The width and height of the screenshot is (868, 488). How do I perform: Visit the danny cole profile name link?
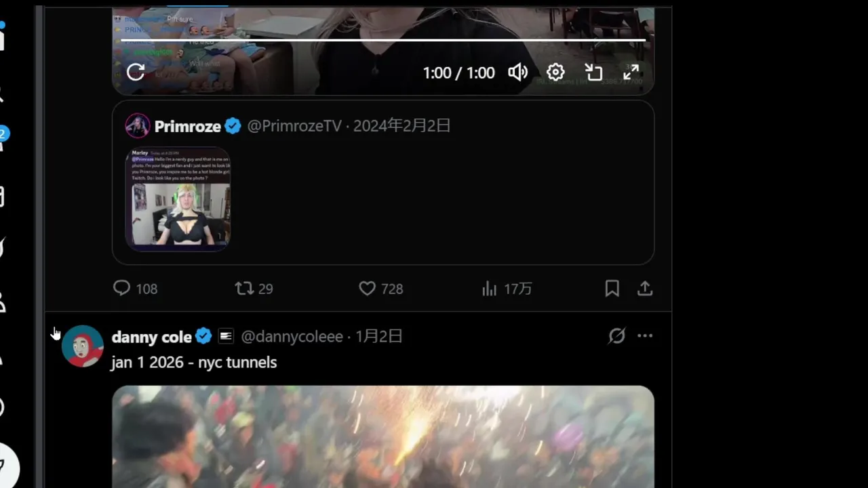151,337
